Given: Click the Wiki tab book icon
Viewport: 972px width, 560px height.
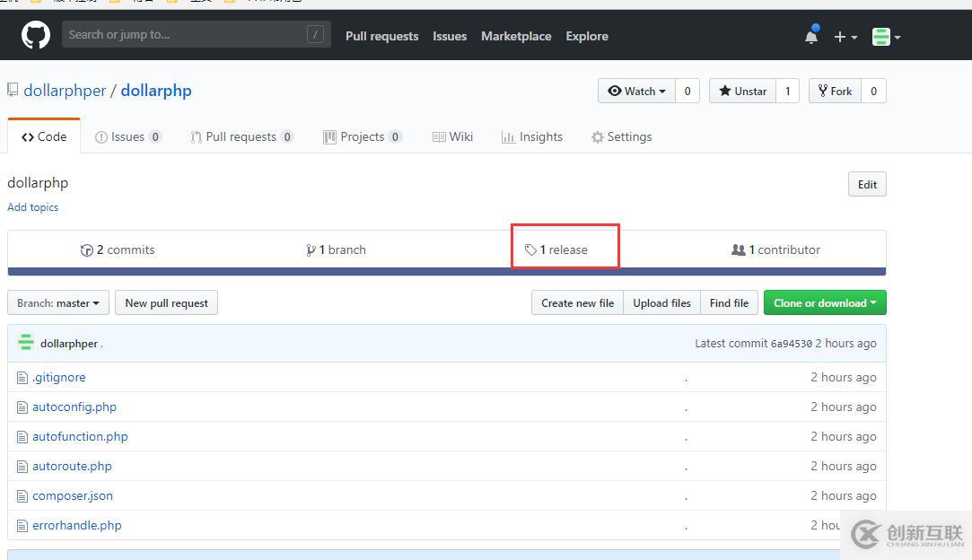Looking at the screenshot, I should tap(439, 137).
